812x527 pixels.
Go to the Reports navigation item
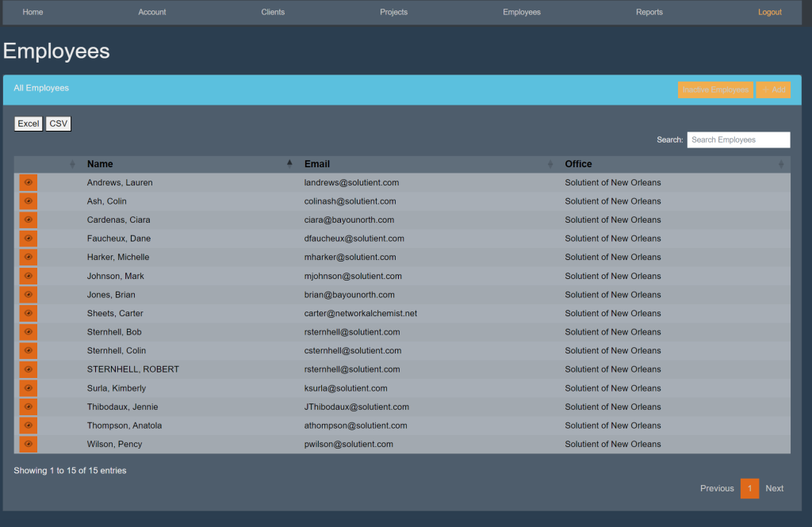point(649,12)
